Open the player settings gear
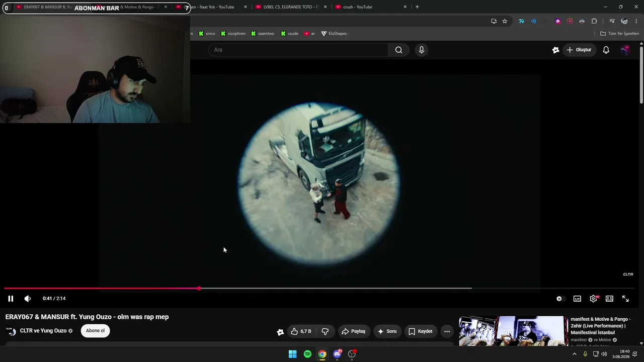 point(593,299)
